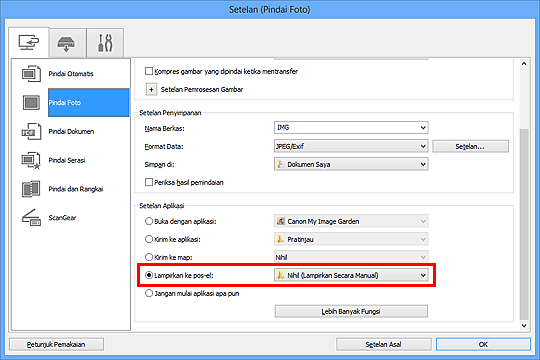
Task: Click the vertical scrollbar down arrow
Action: pos(524,326)
